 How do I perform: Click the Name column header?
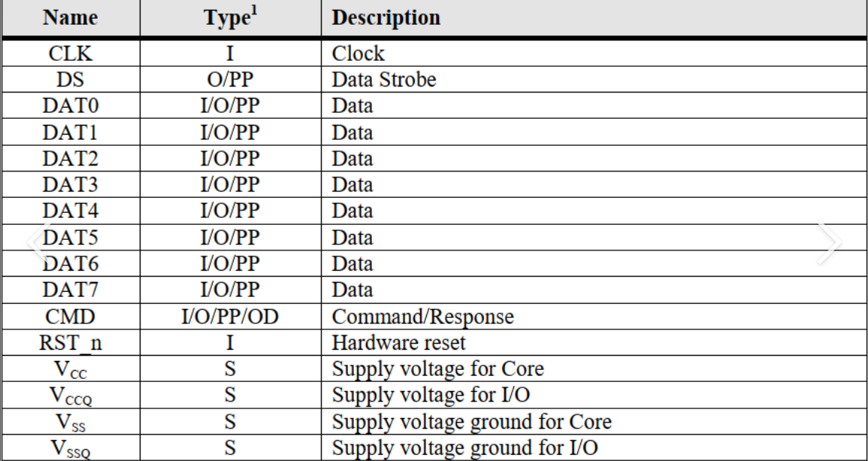(x=71, y=18)
